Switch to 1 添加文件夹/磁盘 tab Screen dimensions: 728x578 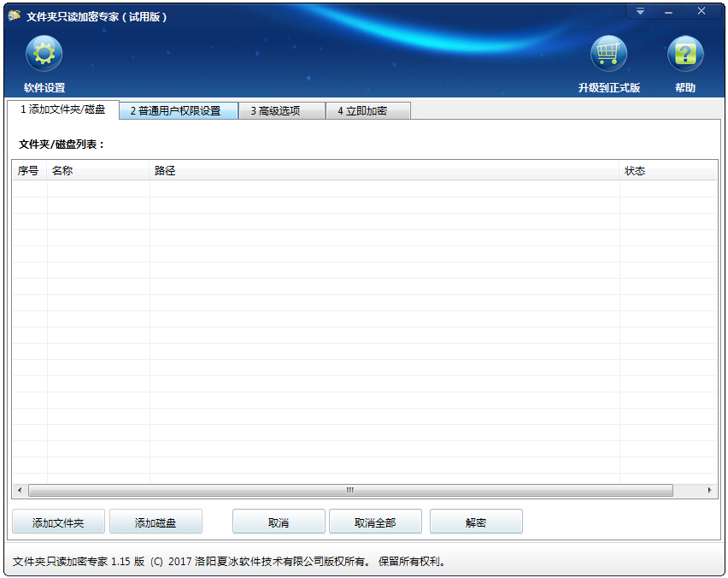pyautogui.click(x=63, y=109)
